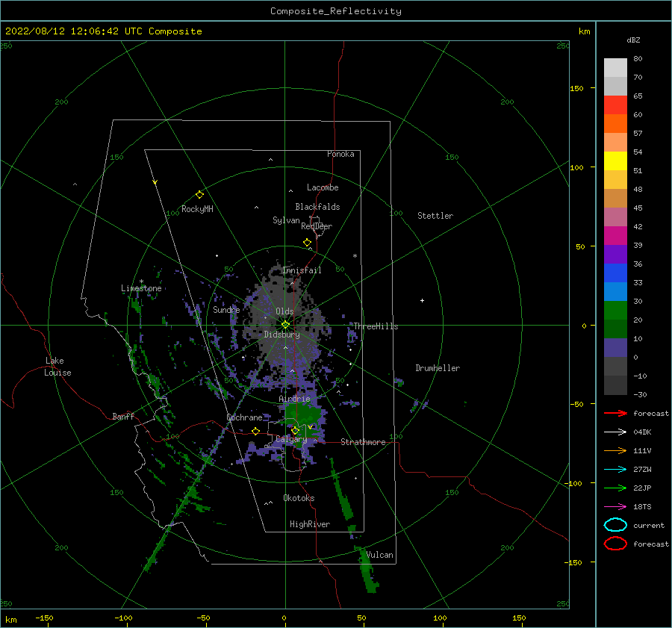Click the Olds label

[x=284, y=311]
